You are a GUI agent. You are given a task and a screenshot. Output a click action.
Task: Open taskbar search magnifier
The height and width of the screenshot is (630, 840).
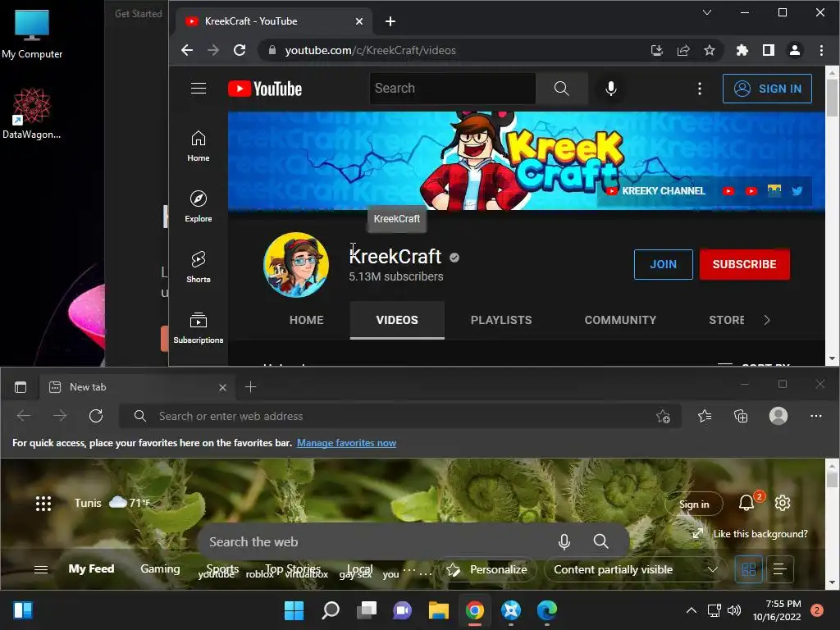pos(330,610)
